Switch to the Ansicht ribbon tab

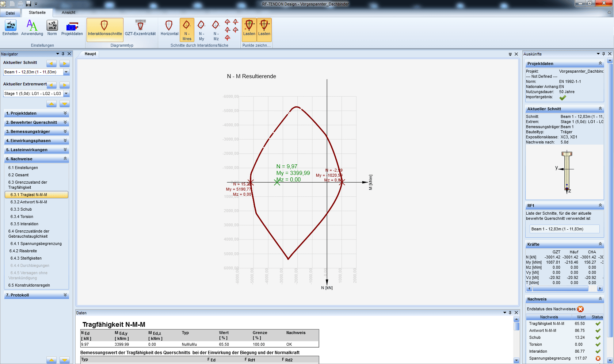(x=68, y=12)
